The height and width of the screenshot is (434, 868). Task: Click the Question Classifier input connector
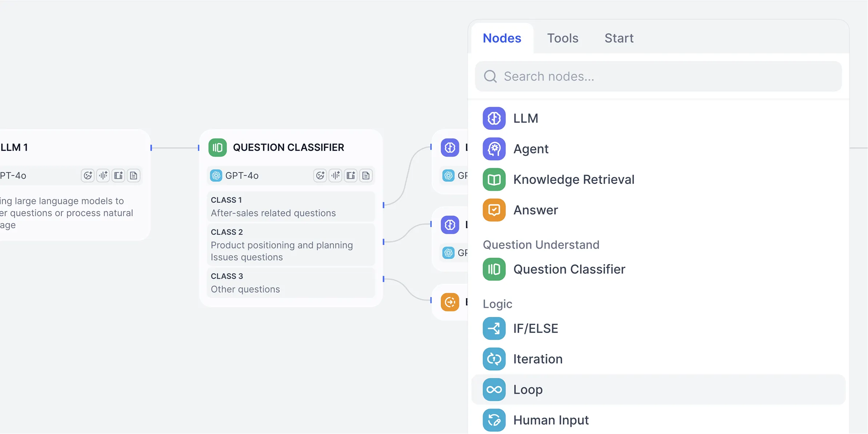[x=199, y=148]
